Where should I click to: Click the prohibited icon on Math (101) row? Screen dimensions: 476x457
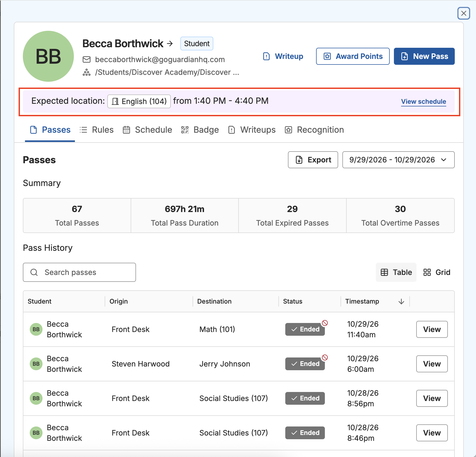click(x=325, y=323)
